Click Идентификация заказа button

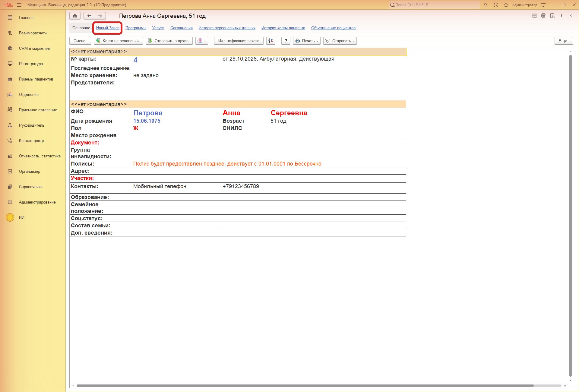click(x=239, y=41)
